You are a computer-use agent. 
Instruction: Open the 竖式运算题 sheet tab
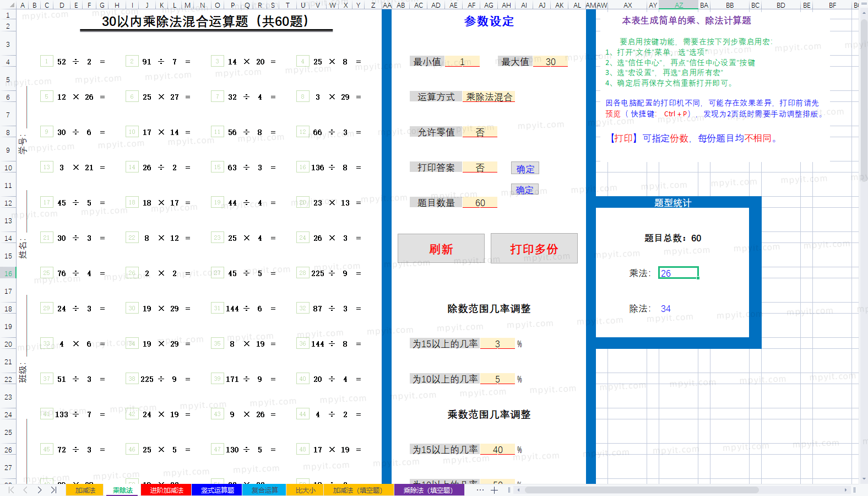coord(217,490)
